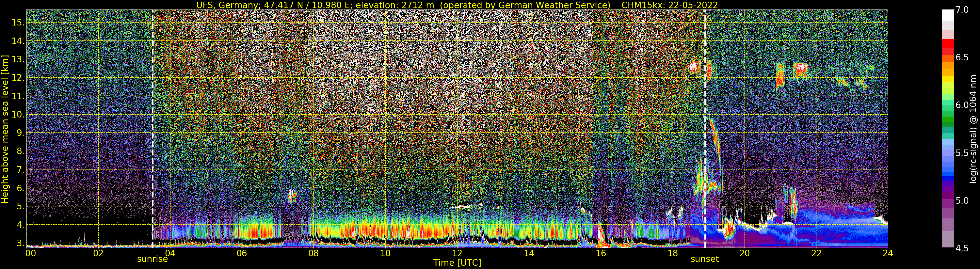
Task: Click the x-axis tick label '24'
Action: point(888,253)
